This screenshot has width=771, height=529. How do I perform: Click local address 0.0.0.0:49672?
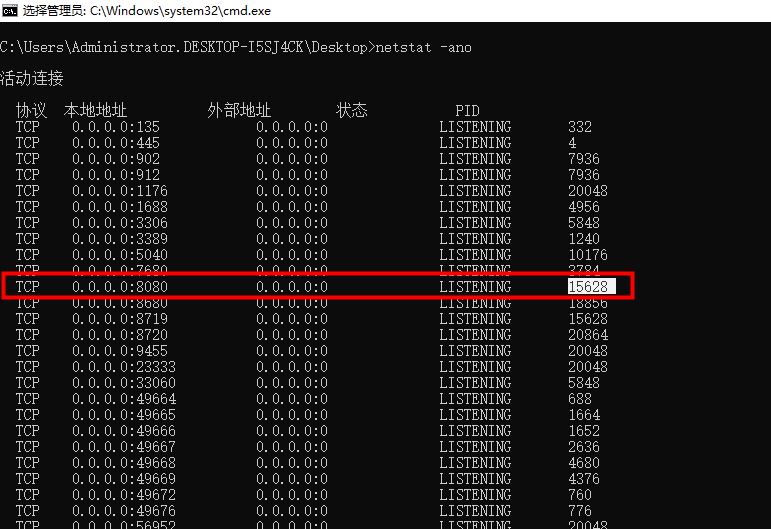124,495
